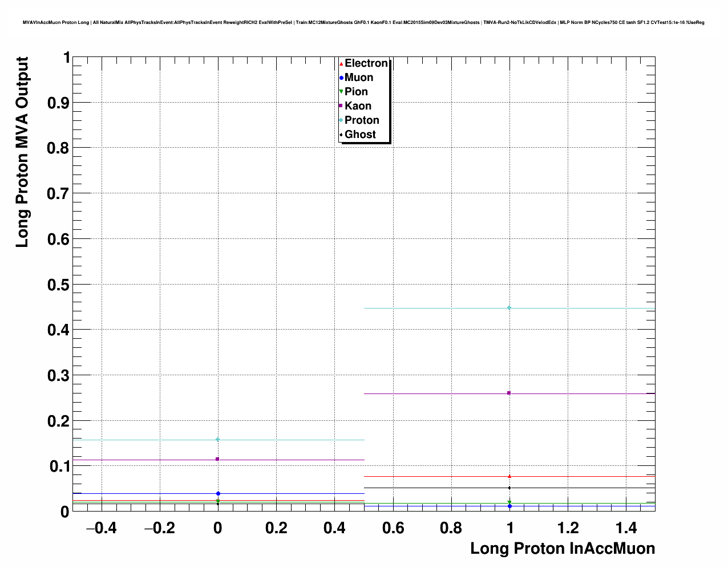Click the blue Muon circle marker in legend
Screen dimensions: 728x568
coord(341,78)
